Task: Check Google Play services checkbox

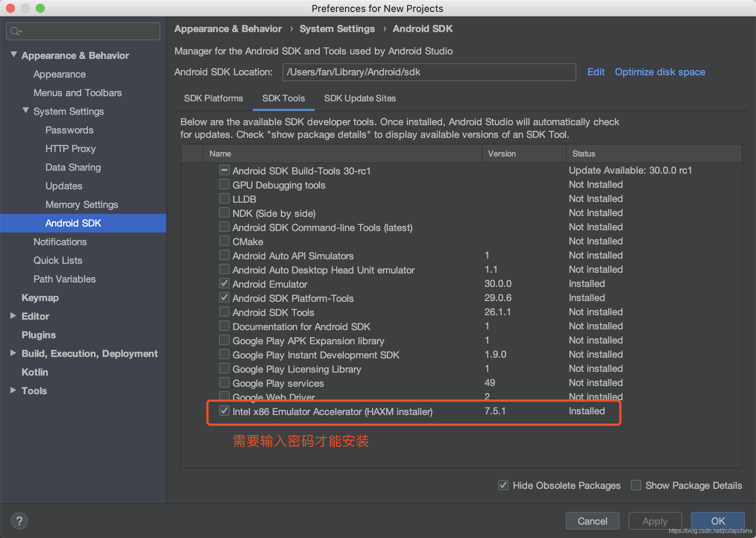Action: click(x=224, y=383)
